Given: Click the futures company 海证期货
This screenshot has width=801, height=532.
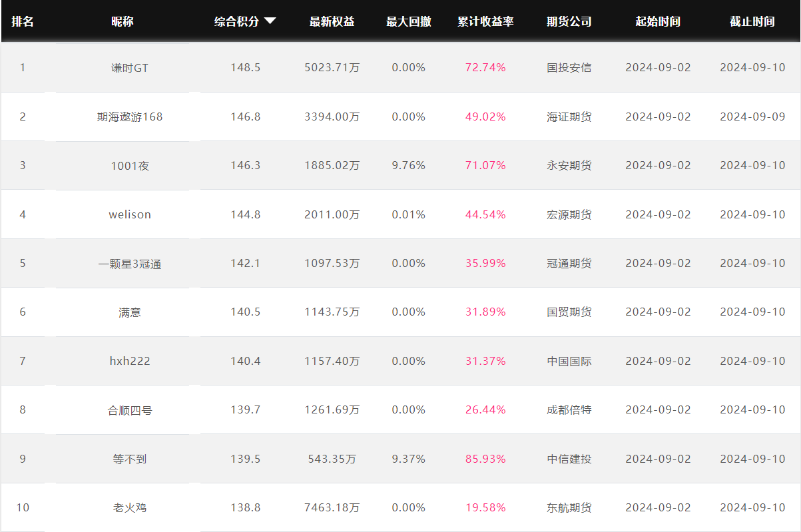Looking at the screenshot, I should [569, 117].
